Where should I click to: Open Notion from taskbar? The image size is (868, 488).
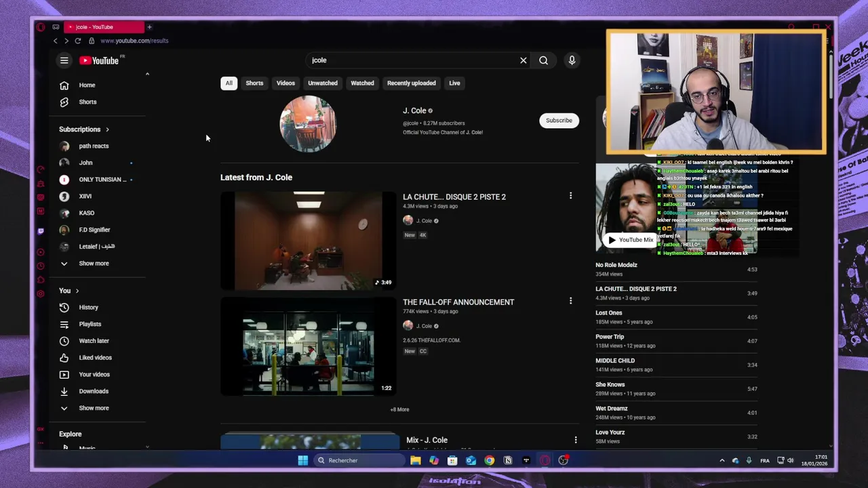(508, 460)
